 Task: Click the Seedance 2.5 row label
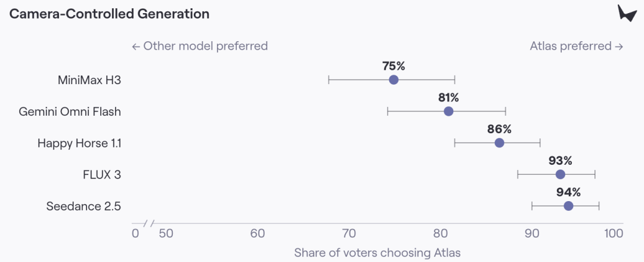(83, 206)
